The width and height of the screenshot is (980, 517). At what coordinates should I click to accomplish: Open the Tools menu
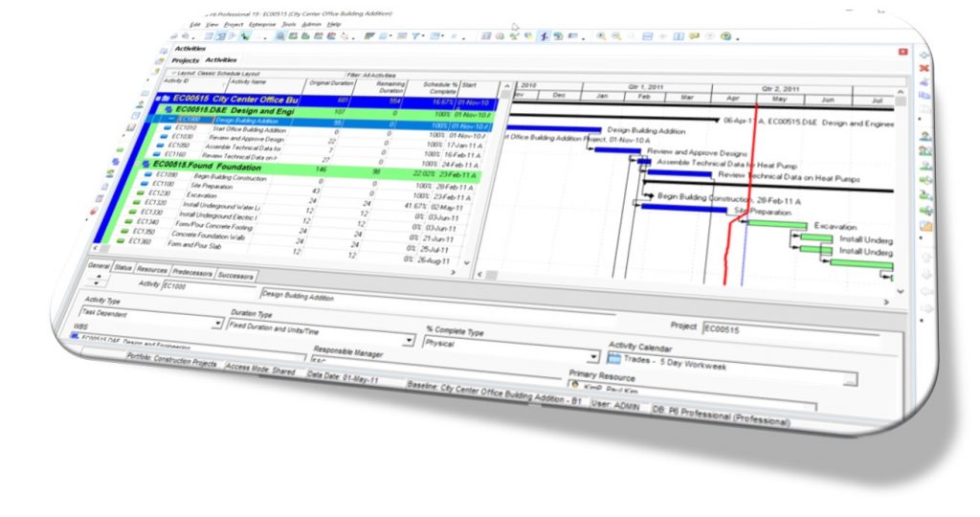pos(288,24)
